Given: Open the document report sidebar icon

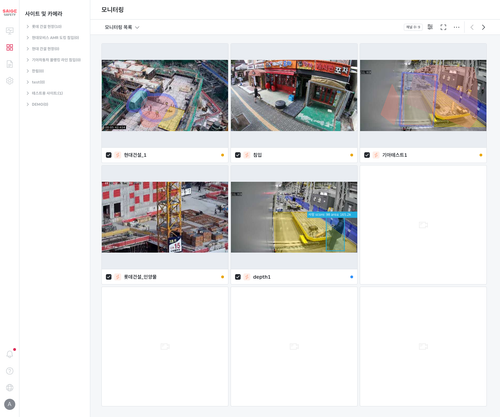Looking at the screenshot, I should click(10, 64).
